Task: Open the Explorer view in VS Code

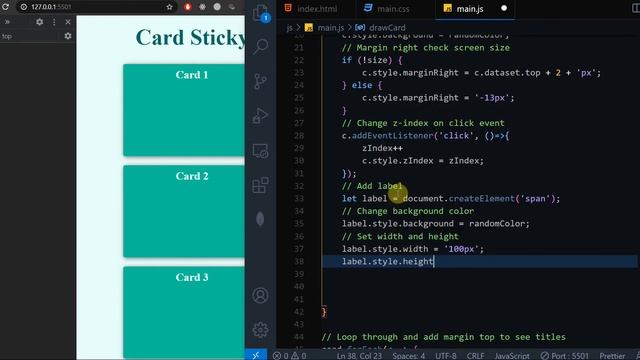Action: (x=260, y=13)
